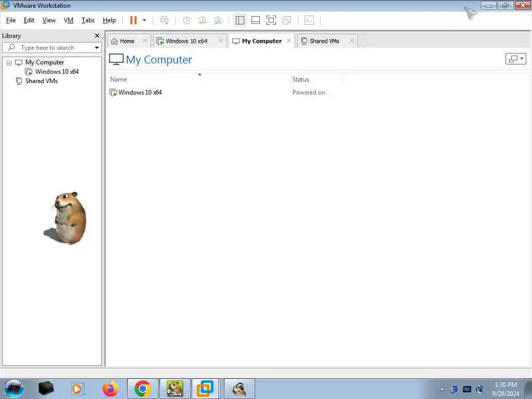Select My Computer in the library tree
The height and width of the screenshot is (399, 532).
(45, 62)
